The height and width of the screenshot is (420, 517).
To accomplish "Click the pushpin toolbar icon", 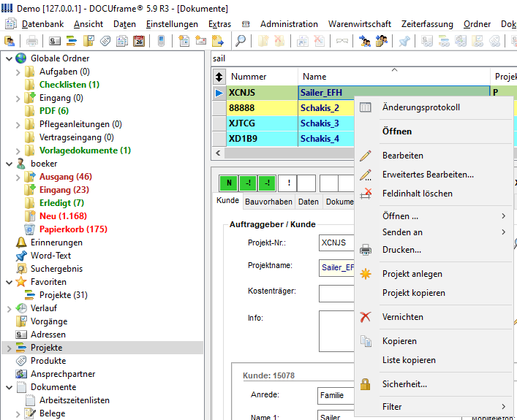I will (404, 41).
